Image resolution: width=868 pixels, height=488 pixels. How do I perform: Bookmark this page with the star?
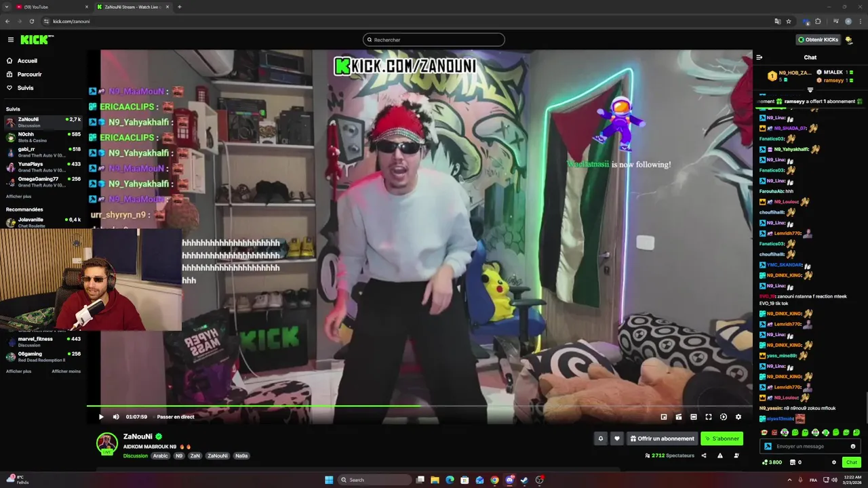click(x=789, y=21)
